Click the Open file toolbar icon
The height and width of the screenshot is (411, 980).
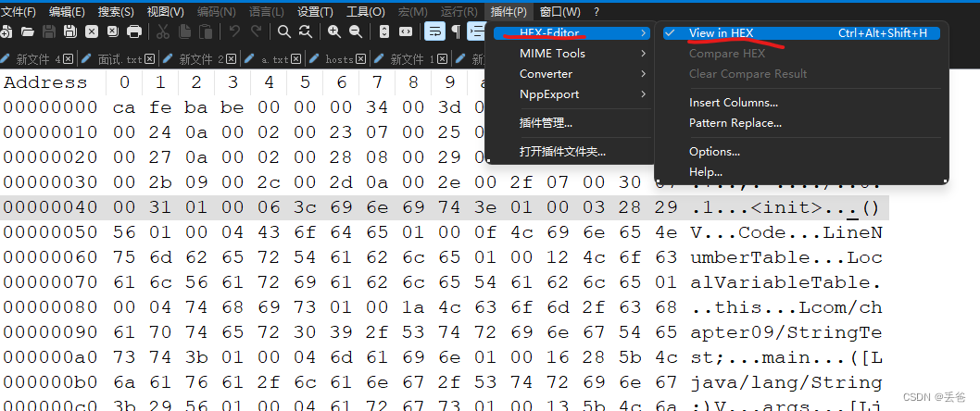click(28, 31)
